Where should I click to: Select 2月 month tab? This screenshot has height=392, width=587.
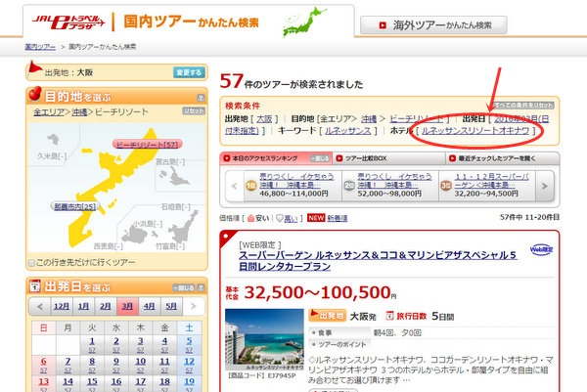click(106, 306)
